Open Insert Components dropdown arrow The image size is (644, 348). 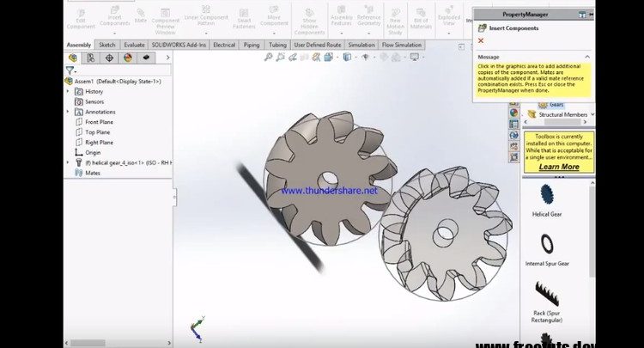point(114,34)
